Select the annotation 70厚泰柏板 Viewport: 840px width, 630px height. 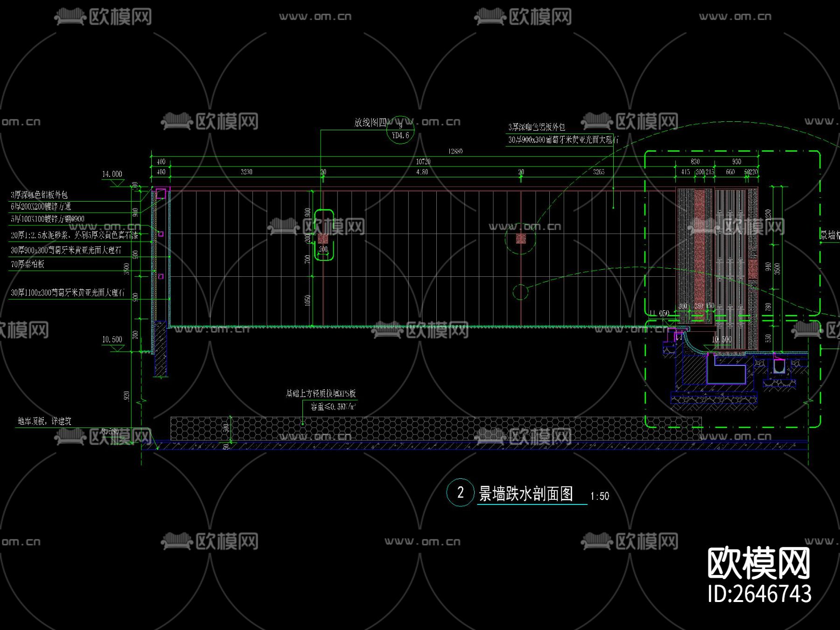point(28,264)
